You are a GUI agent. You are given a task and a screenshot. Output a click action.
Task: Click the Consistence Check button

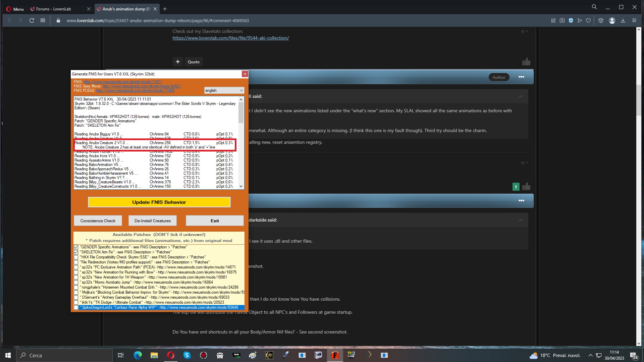point(98,221)
